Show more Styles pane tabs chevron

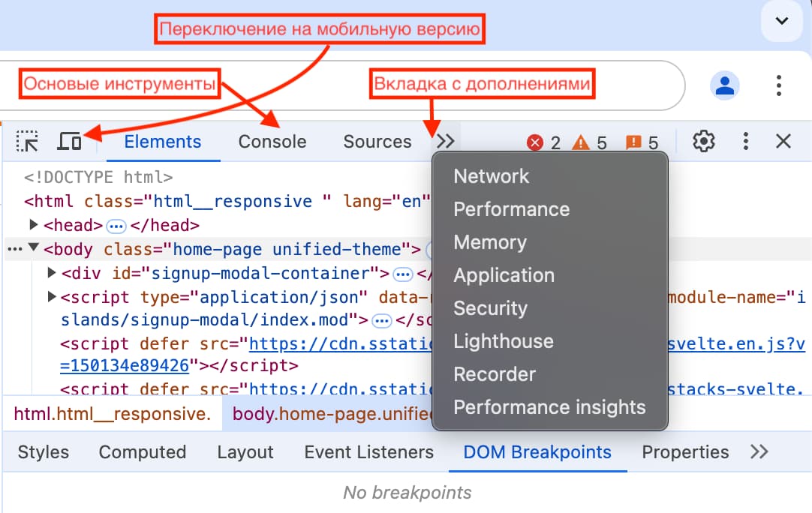(759, 452)
